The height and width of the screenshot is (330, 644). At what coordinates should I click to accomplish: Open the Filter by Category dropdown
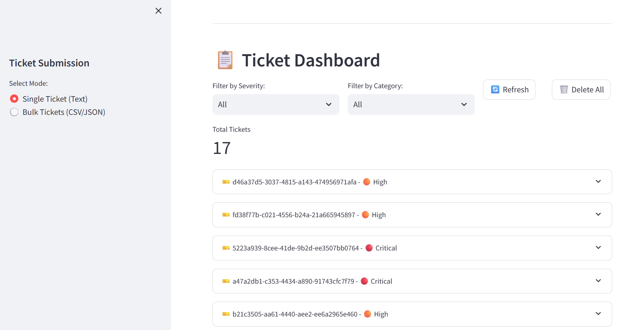point(411,104)
